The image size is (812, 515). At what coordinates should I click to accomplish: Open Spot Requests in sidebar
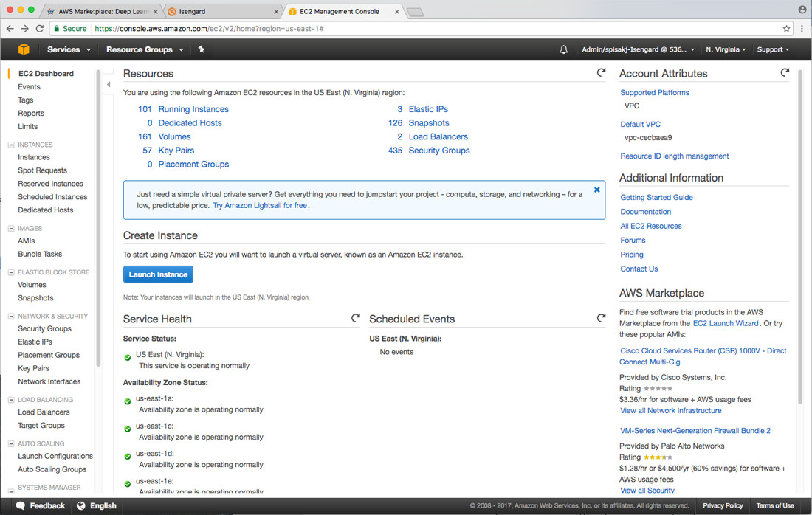coord(43,170)
